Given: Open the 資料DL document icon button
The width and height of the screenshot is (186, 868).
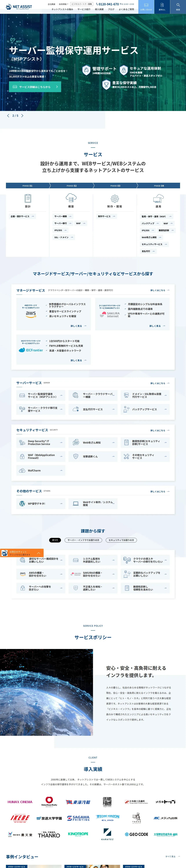Looking at the screenshot, I should click(162, 7).
